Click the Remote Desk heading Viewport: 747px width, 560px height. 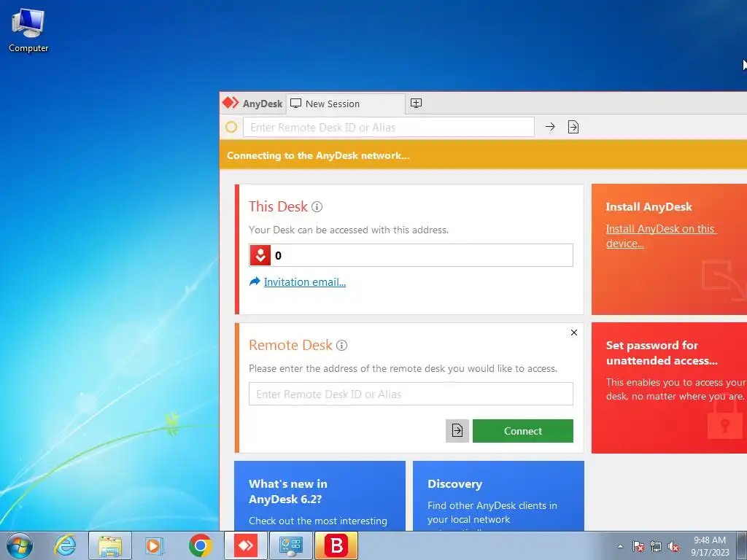pos(290,345)
